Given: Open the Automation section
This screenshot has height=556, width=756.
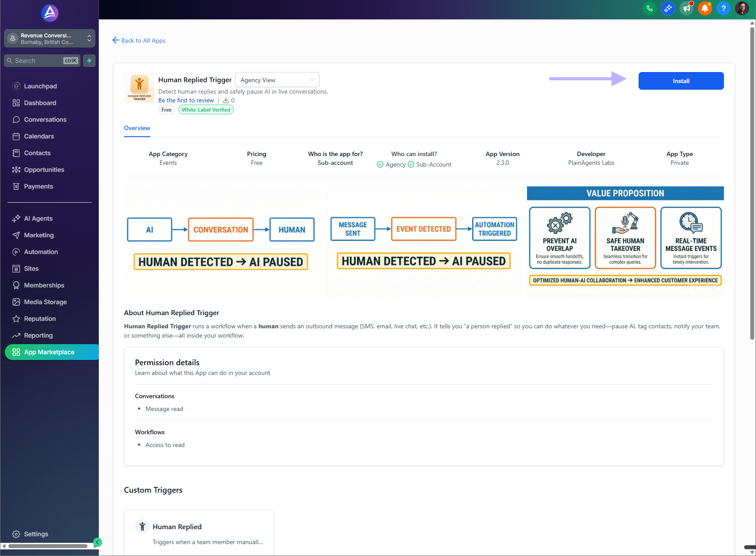Looking at the screenshot, I should pos(41,251).
